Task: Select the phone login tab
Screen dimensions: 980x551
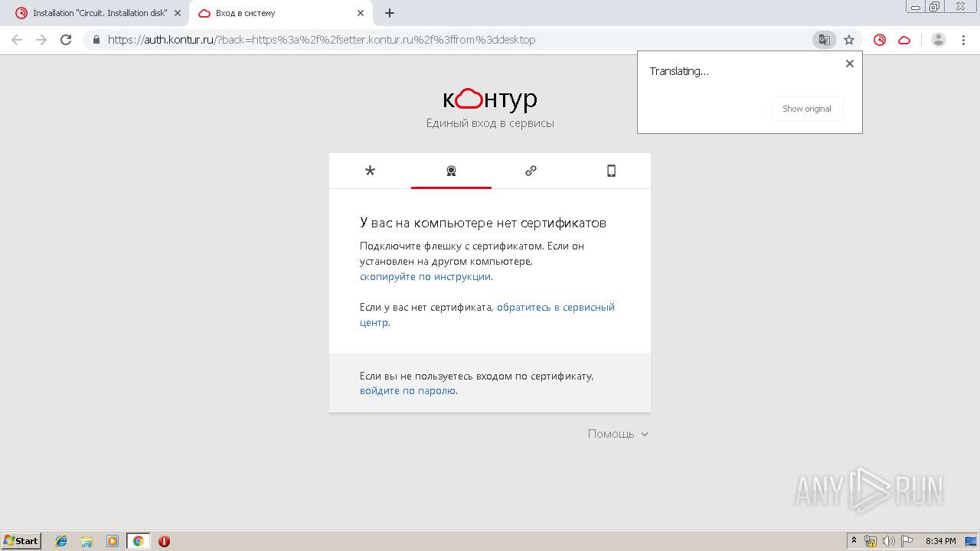Action: point(611,171)
